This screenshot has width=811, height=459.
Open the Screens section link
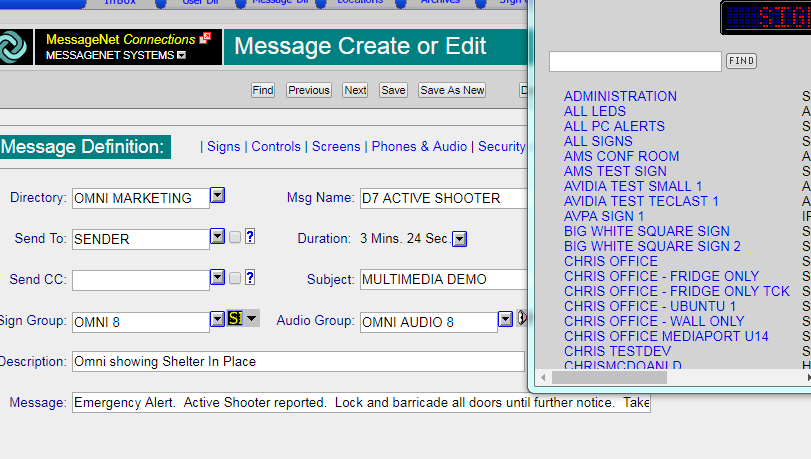tap(336, 146)
